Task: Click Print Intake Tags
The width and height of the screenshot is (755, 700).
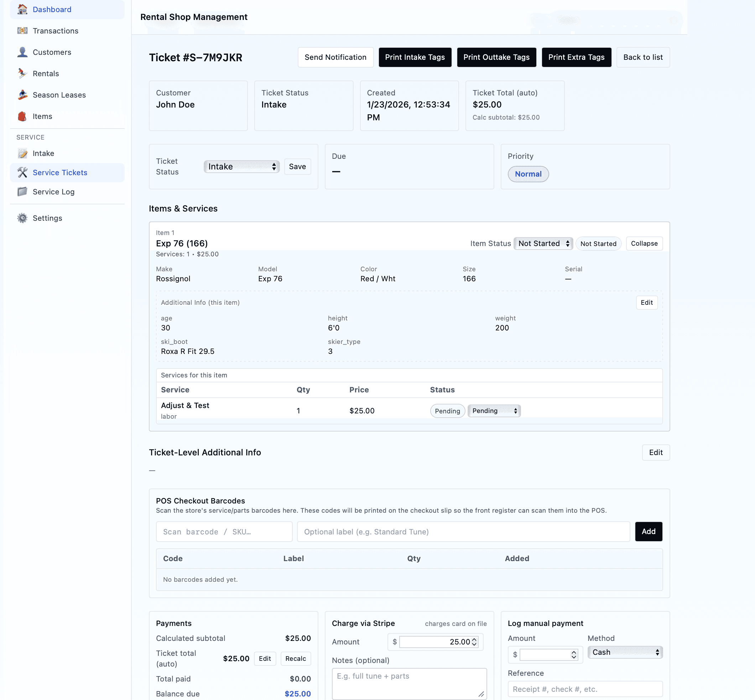Action: point(415,57)
